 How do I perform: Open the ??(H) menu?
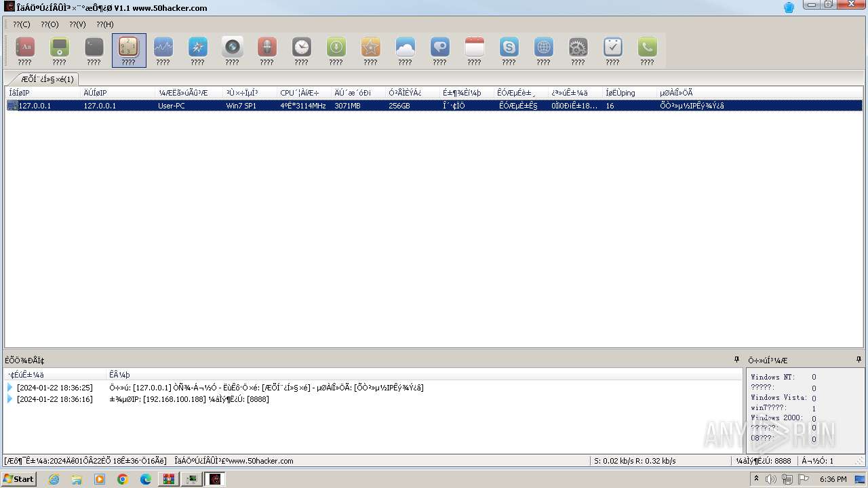click(105, 24)
